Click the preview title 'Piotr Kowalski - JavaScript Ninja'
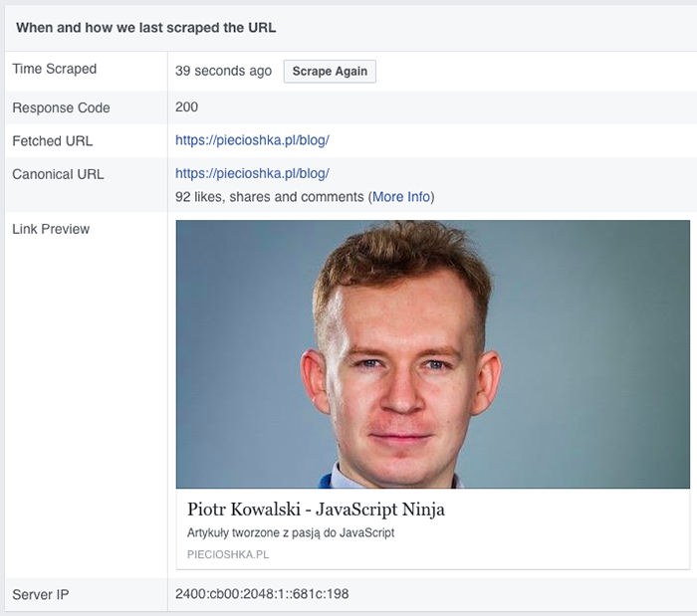 pyautogui.click(x=316, y=510)
